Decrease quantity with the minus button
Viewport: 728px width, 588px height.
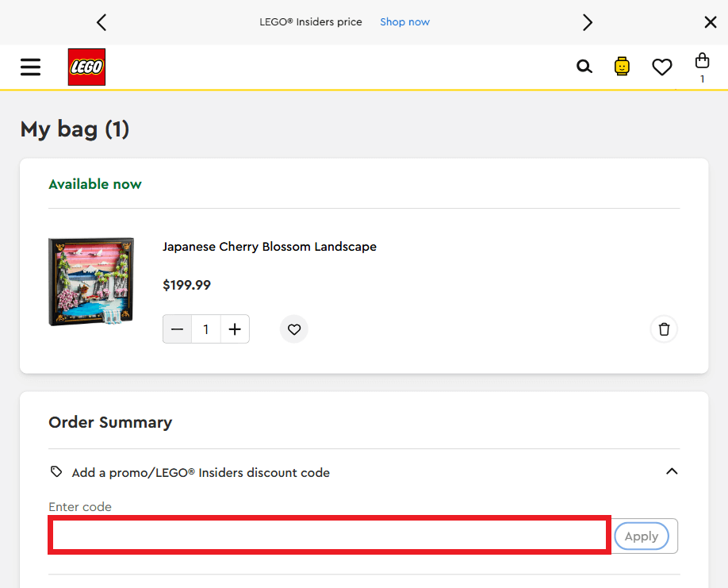point(177,329)
